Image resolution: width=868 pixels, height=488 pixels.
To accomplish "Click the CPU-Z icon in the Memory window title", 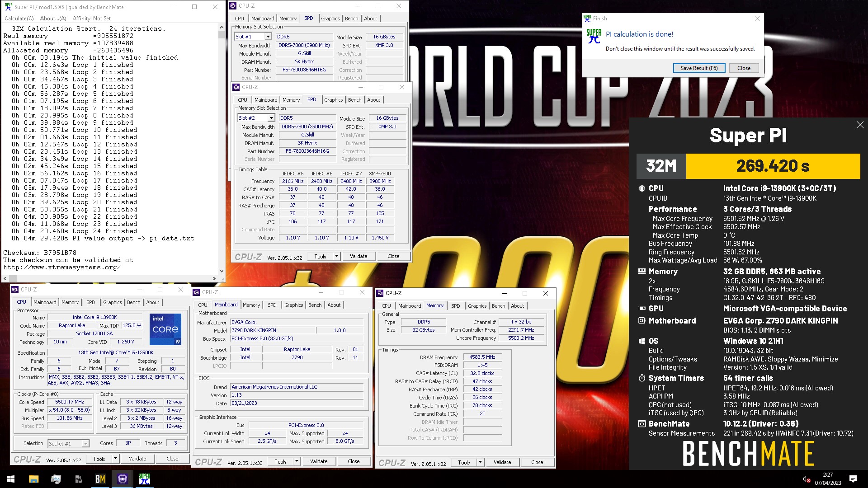I will click(x=380, y=293).
